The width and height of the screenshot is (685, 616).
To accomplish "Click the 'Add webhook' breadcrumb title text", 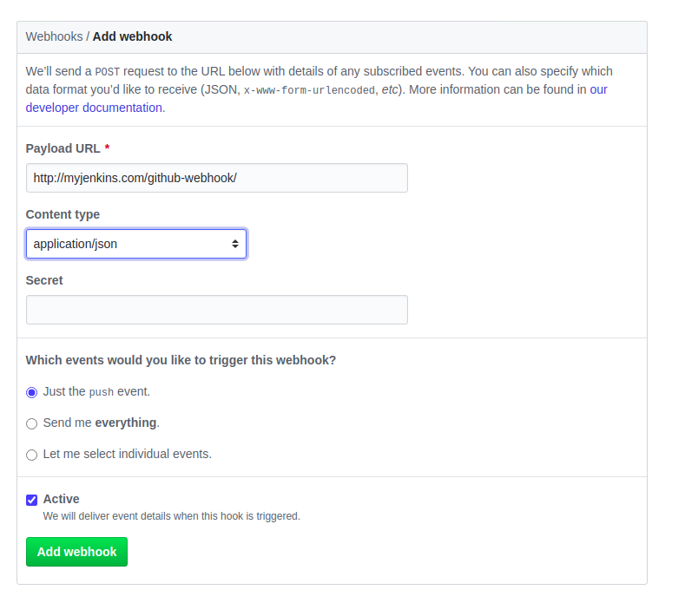I will click(132, 36).
